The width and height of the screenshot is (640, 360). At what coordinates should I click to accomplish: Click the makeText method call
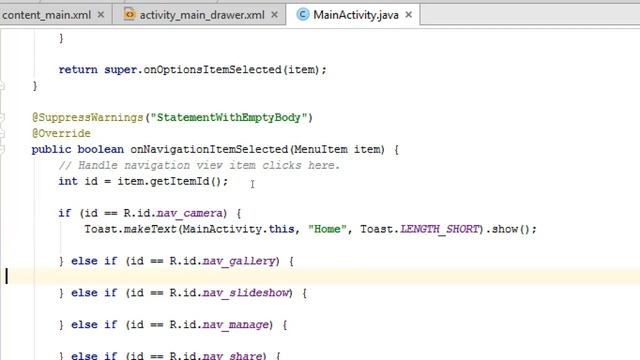click(x=150, y=229)
